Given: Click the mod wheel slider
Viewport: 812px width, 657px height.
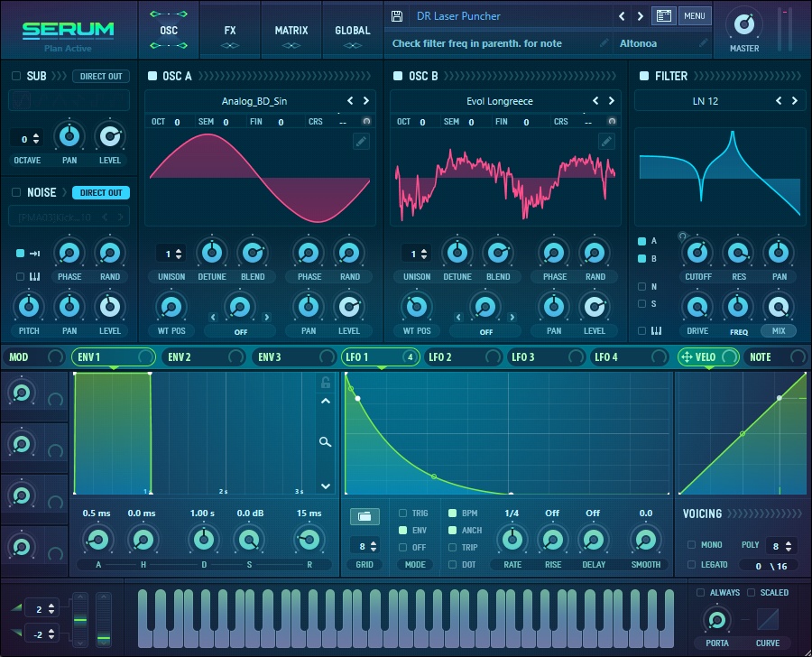Looking at the screenshot, I should coord(104,620).
